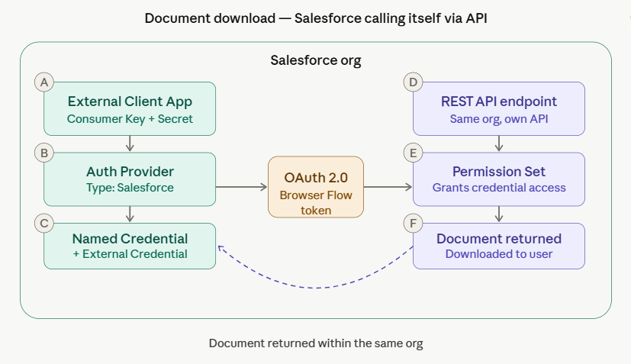631x364 pixels.
Task: Click the 'Type: Salesforce' subtitle
Action: 130,188
